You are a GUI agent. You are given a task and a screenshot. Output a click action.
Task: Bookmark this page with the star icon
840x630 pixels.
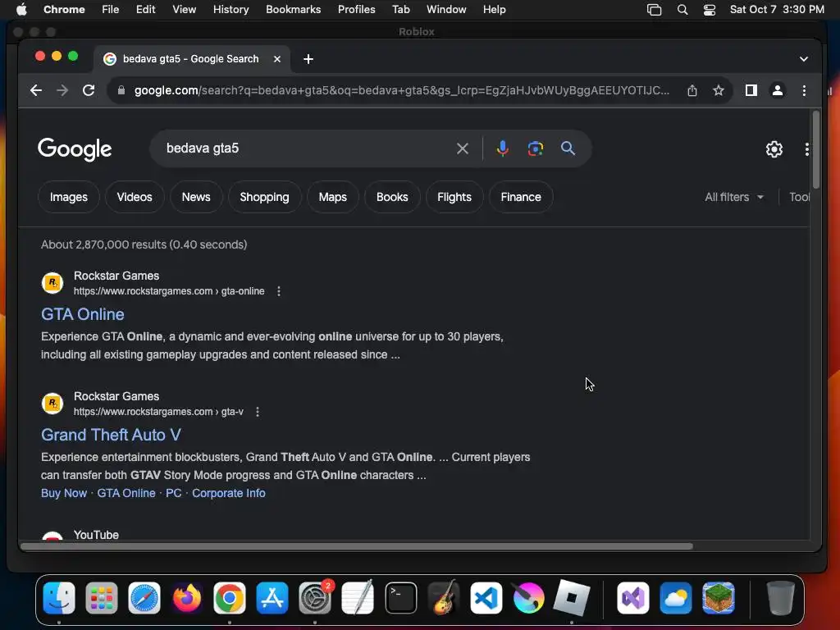click(719, 90)
